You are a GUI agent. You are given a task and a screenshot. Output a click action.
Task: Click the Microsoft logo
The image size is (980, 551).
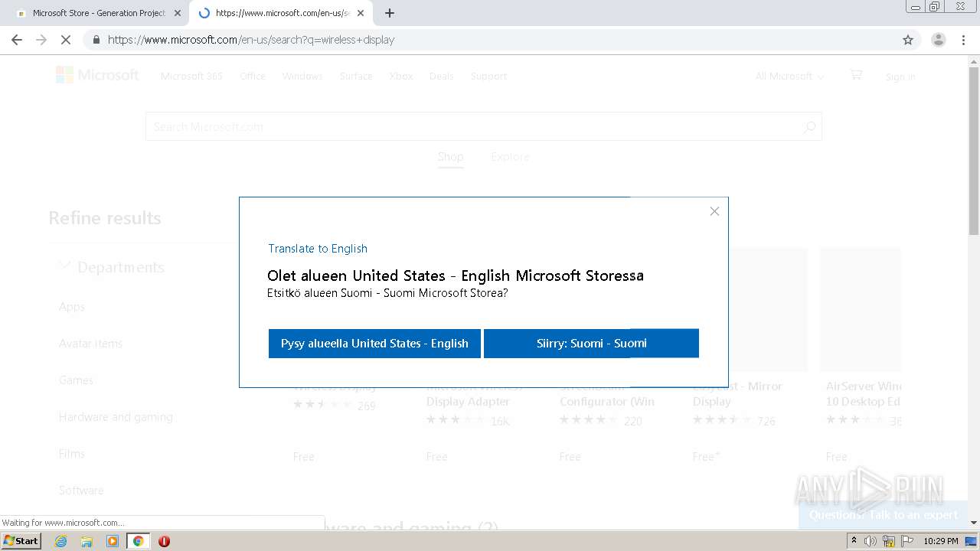click(x=97, y=75)
